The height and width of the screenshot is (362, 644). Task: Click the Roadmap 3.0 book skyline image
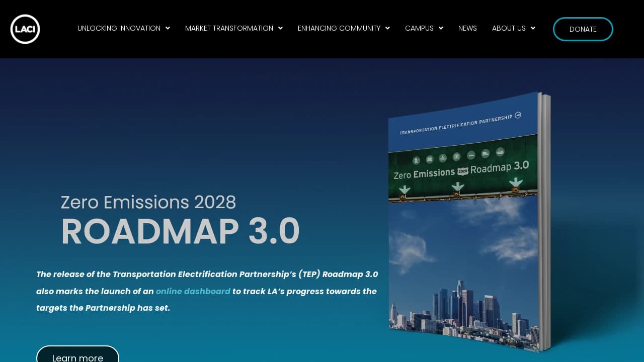[463, 307]
